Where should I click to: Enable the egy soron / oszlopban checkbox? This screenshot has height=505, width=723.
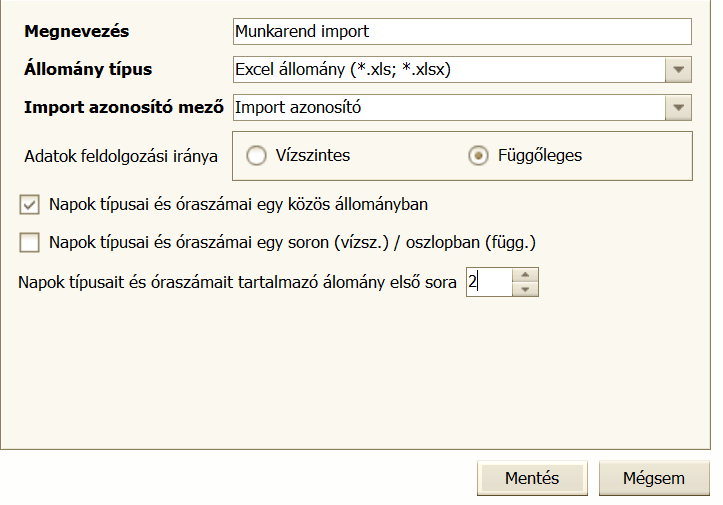coord(30,242)
